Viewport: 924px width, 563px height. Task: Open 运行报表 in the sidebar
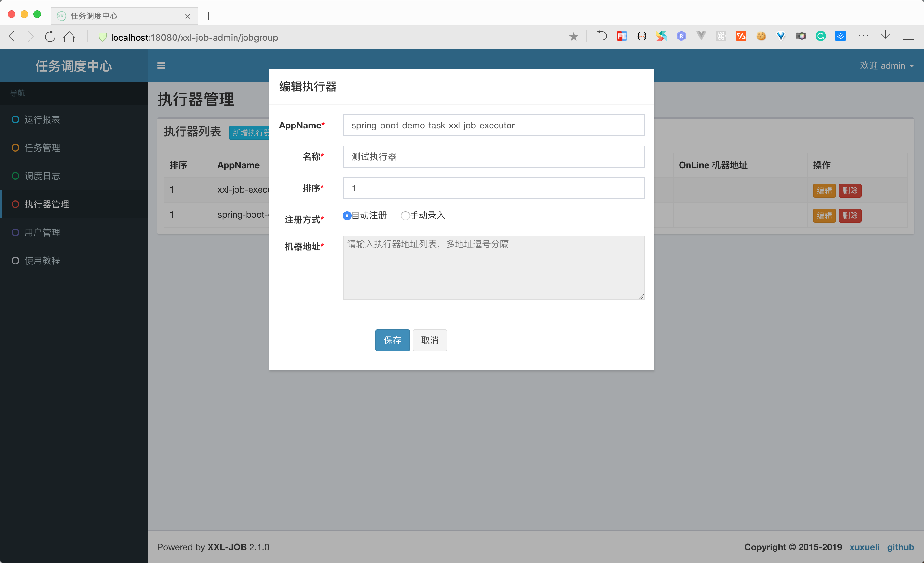74,119
